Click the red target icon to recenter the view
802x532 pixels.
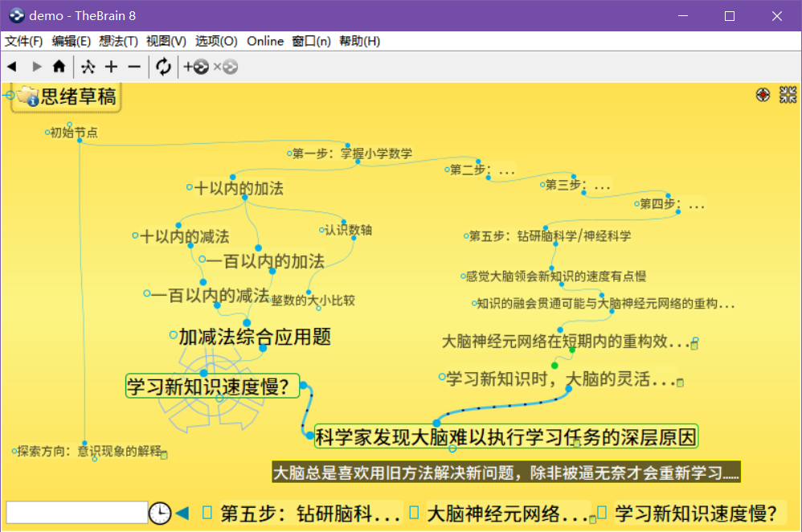pyautogui.click(x=763, y=94)
